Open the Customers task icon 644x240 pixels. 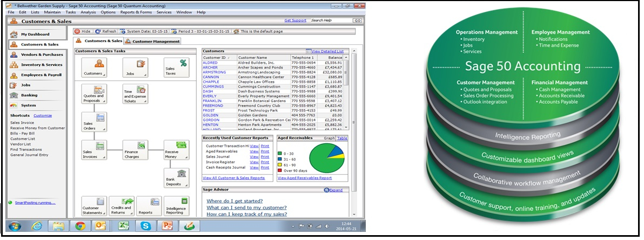coord(95,68)
